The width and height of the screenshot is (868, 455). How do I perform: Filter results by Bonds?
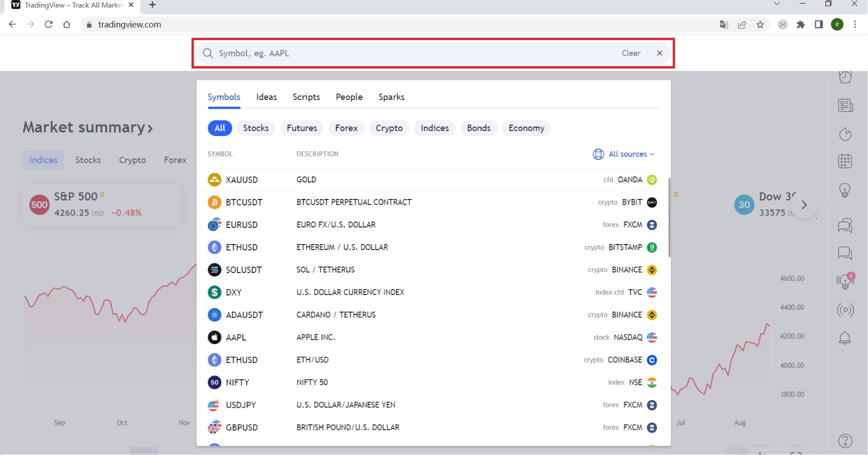click(478, 128)
